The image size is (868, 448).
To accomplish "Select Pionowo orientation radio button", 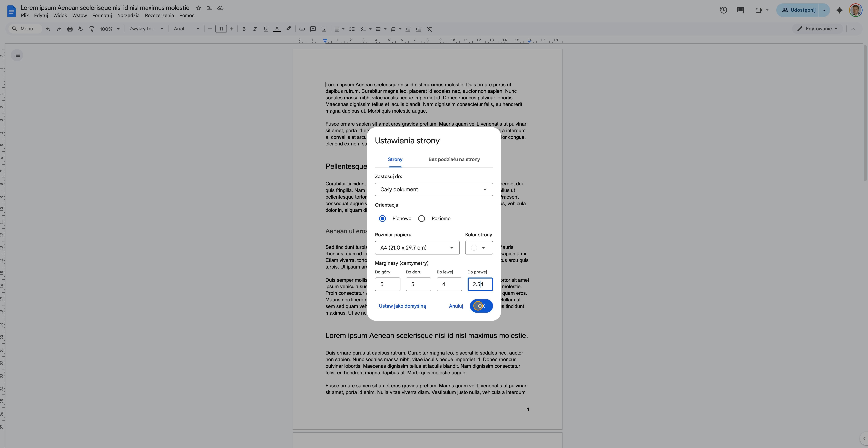I will click(382, 218).
